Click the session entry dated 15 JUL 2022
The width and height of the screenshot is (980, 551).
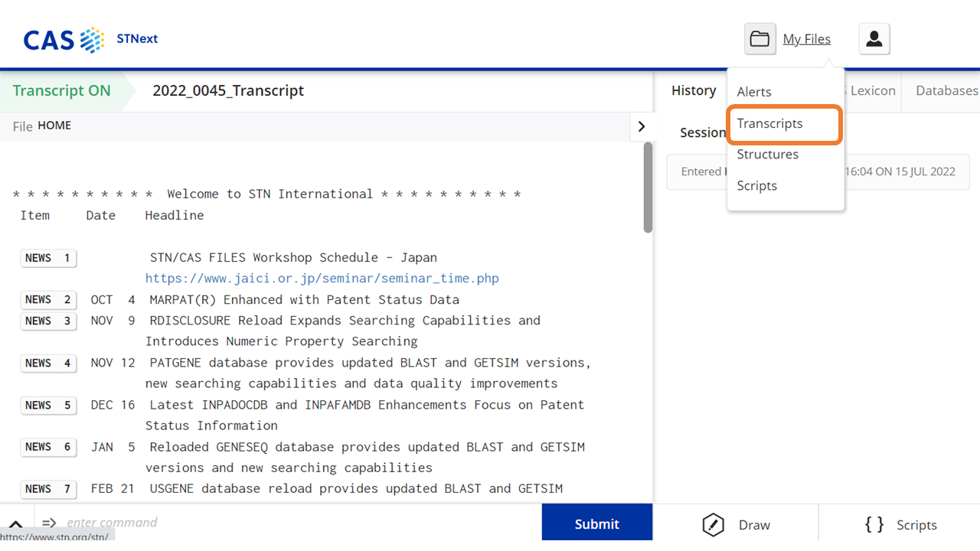[x=818, y=171]
